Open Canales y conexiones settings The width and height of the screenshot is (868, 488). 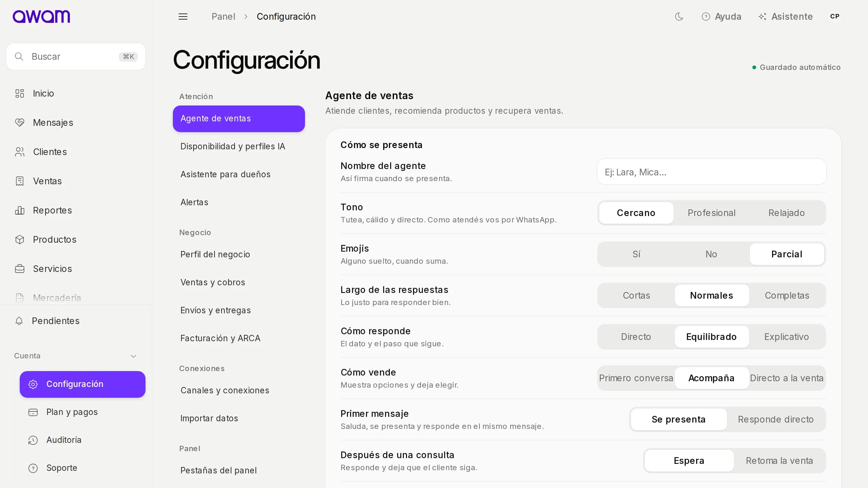(239, 390)
